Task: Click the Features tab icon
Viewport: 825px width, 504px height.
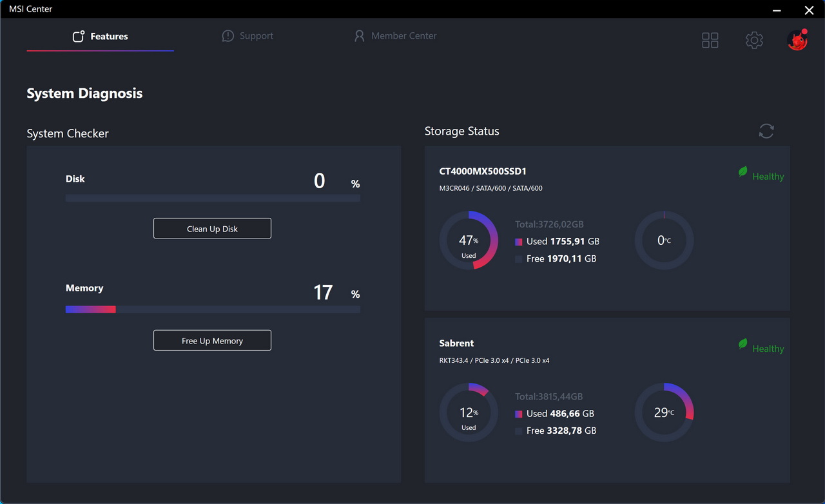Action: tap(79, 36)
